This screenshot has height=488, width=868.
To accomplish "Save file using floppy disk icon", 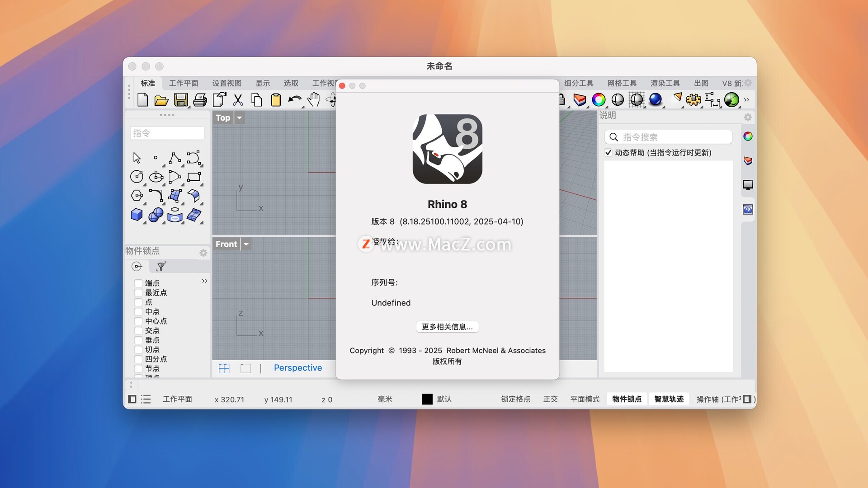I will pos(181,99).
